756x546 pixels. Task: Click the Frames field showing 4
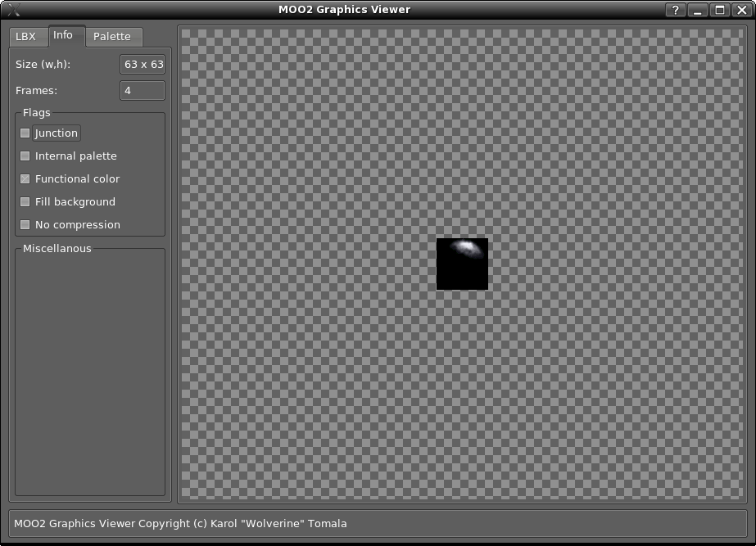coord(143,91)
